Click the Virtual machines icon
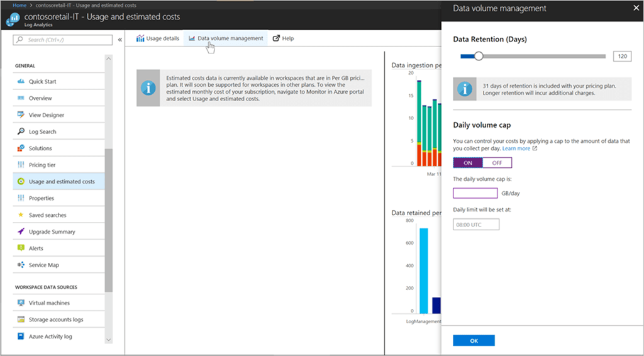The image size is (644, 356). coord(21,303)
